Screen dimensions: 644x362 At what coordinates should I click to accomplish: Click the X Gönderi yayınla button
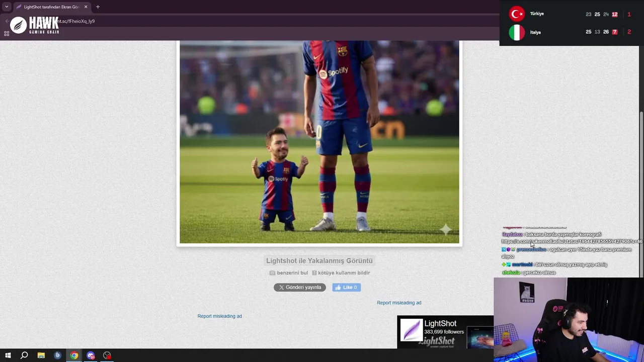[300, 288]
